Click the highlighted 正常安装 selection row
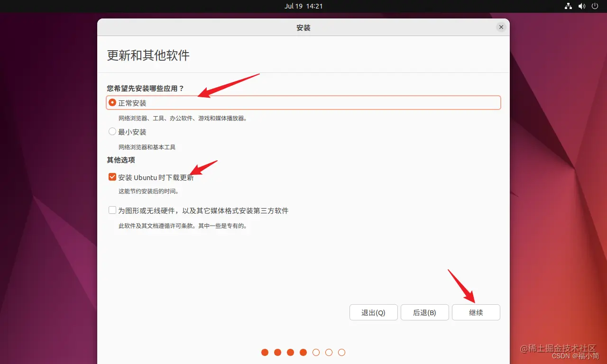The width and height of the screenshot is (607, 364). point(303,102)
